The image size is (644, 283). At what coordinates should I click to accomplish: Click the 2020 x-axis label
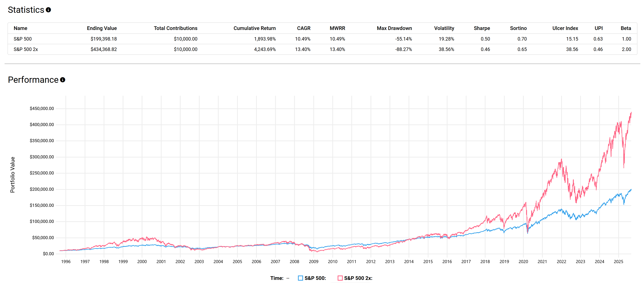point(523,261)
